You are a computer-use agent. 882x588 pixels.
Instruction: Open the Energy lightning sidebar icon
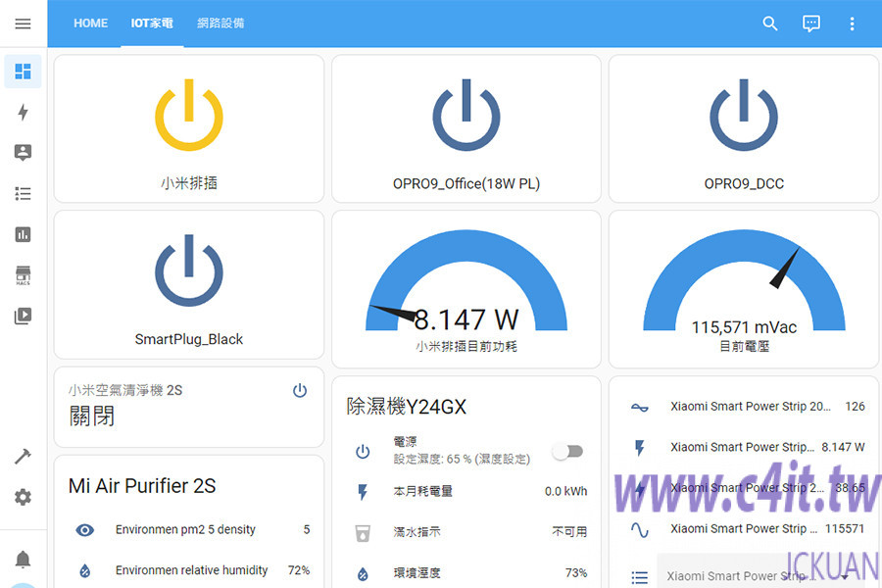tap(23, 112)
